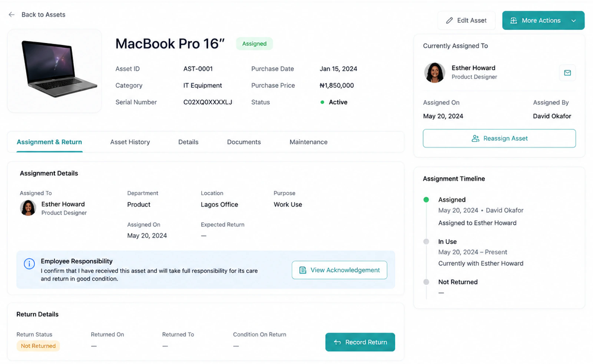Click the Not Returned timeline marker dot
The width and height of the screenshot is (593, 364).
426,282
